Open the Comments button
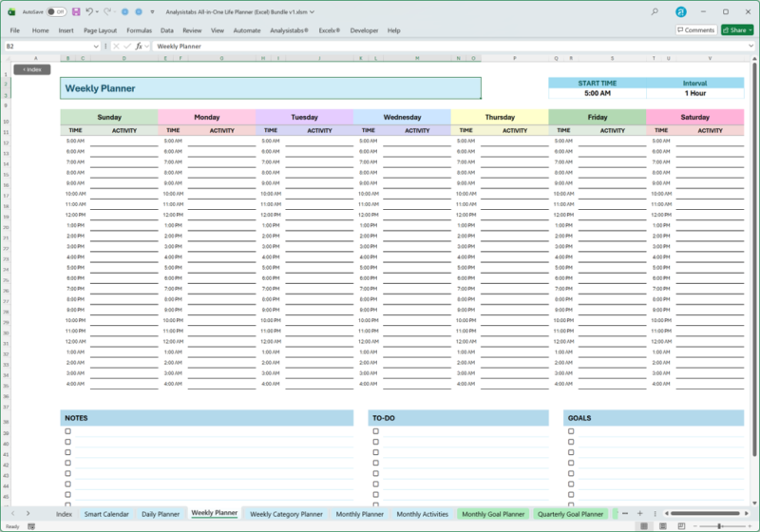This screenshot has width=760, height=532. [x=695, y=30]
